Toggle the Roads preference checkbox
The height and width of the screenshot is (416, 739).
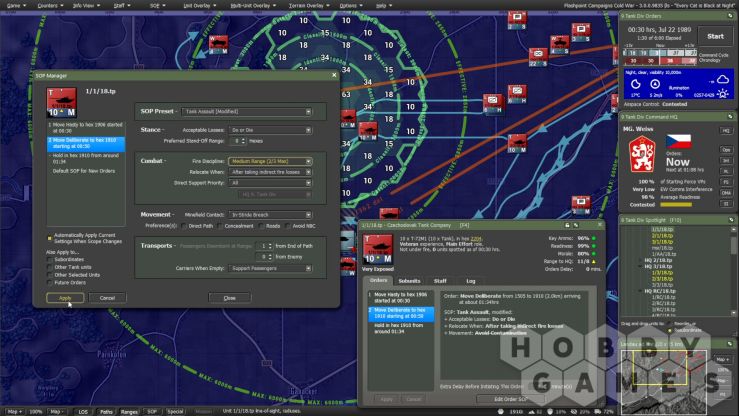tap(262, 226)
